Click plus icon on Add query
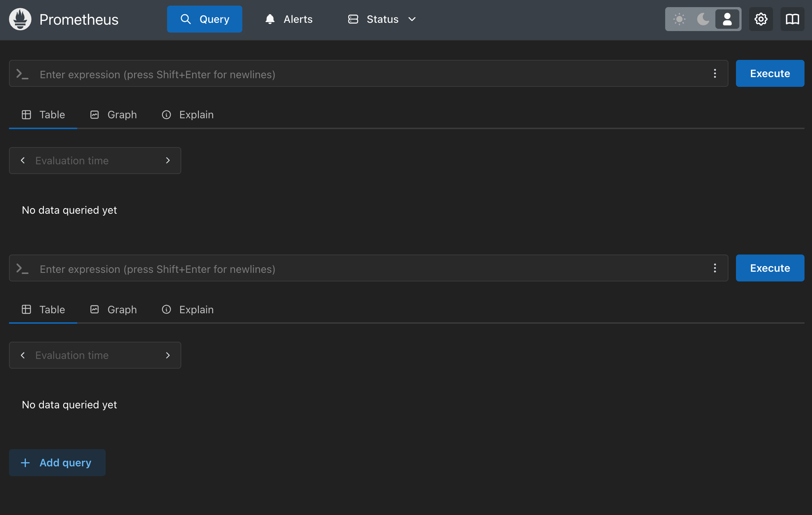Screen dimensions: 812x515 [25, 463]
